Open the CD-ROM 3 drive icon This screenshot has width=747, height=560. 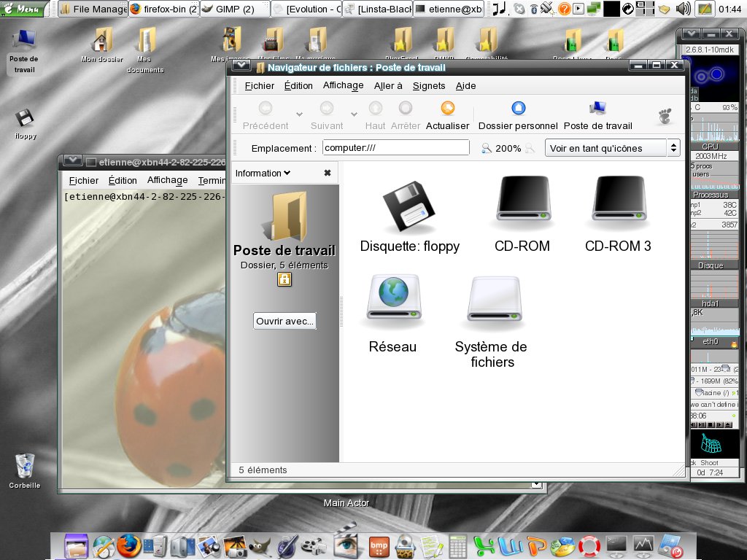coord(619,200)
